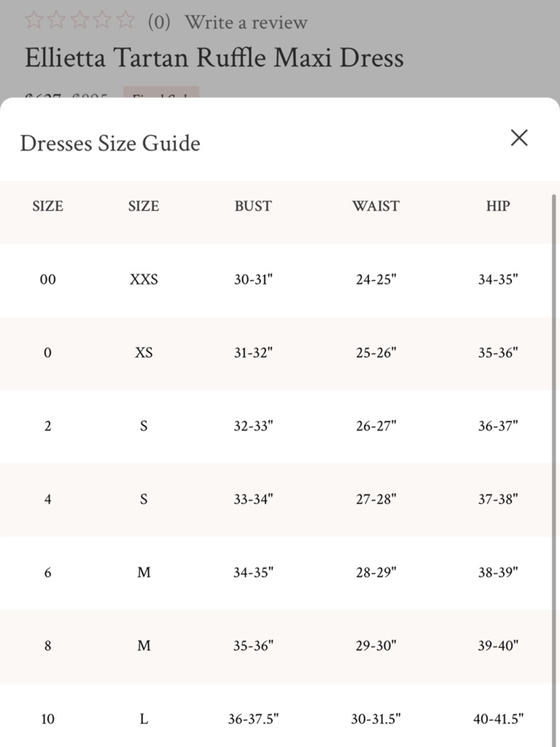The height and width of the screenshot is (747, 560).
Task: Click the third review star icon
Action: [x=80, y=20]
